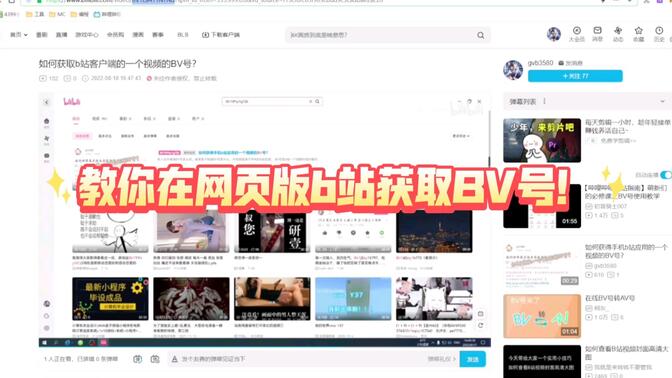This screenshot has height=378, width=672.
Task: Go to 直播 in top navigation
Action: [x=61, y=35]
